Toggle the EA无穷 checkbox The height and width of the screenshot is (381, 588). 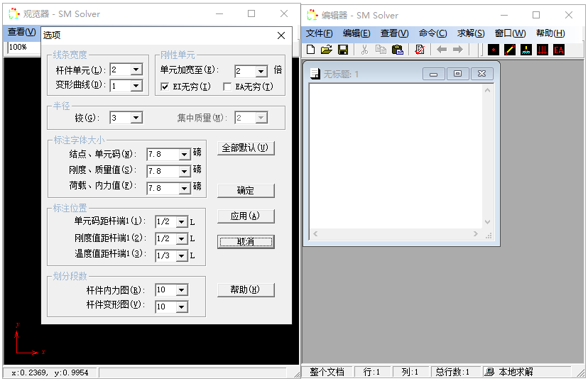click(227, 87)
